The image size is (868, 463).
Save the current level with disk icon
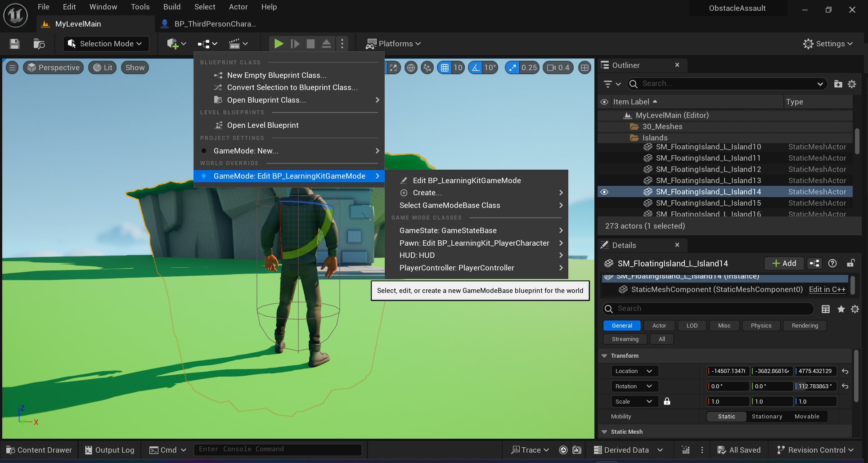click(14, 44)
